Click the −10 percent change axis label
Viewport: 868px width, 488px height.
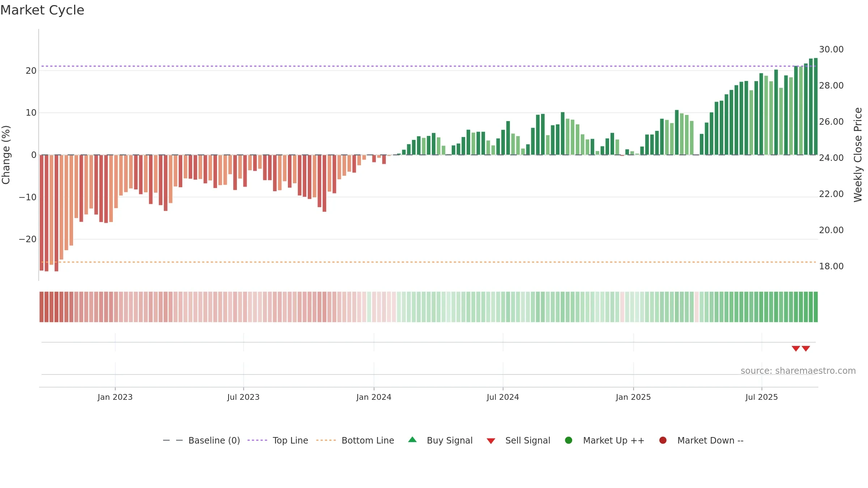click(x=28, y=197)
